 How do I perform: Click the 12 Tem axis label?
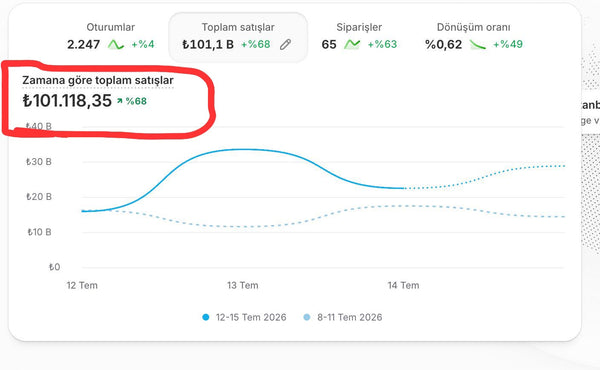[82, 285]
